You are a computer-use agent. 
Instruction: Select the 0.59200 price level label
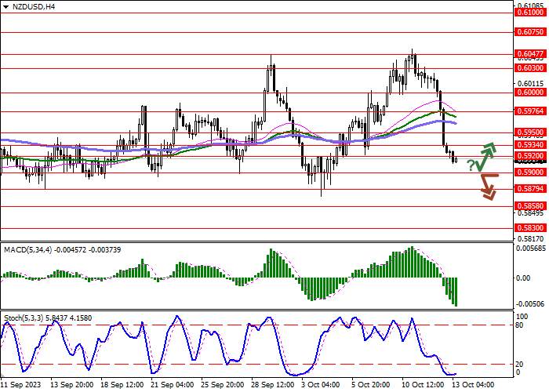[531, 156]
